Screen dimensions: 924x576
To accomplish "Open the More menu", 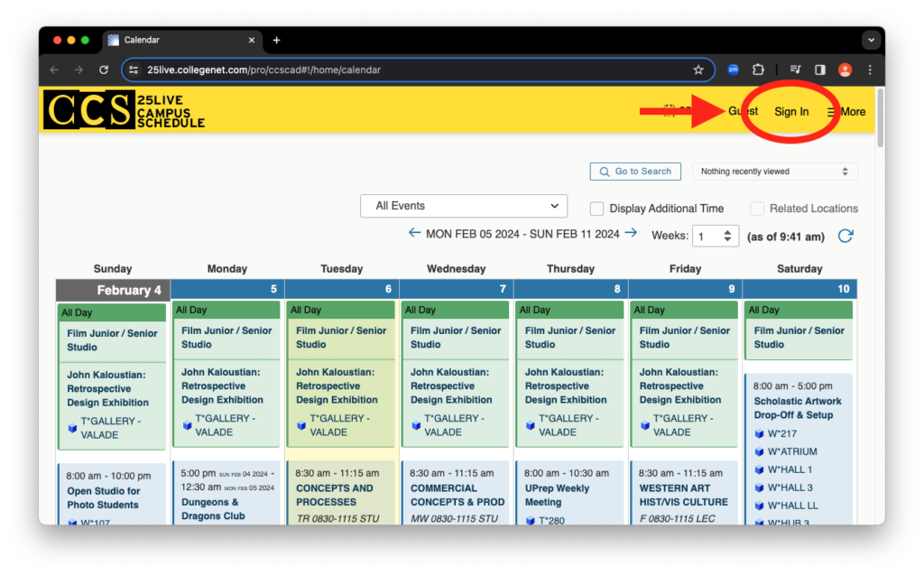I will click(x=846, y=111).
